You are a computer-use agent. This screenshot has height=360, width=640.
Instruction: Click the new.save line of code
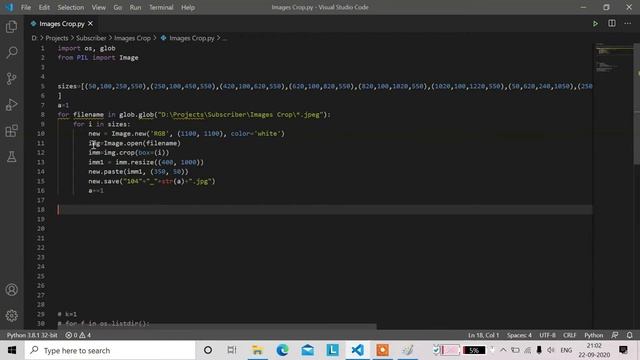152,181
